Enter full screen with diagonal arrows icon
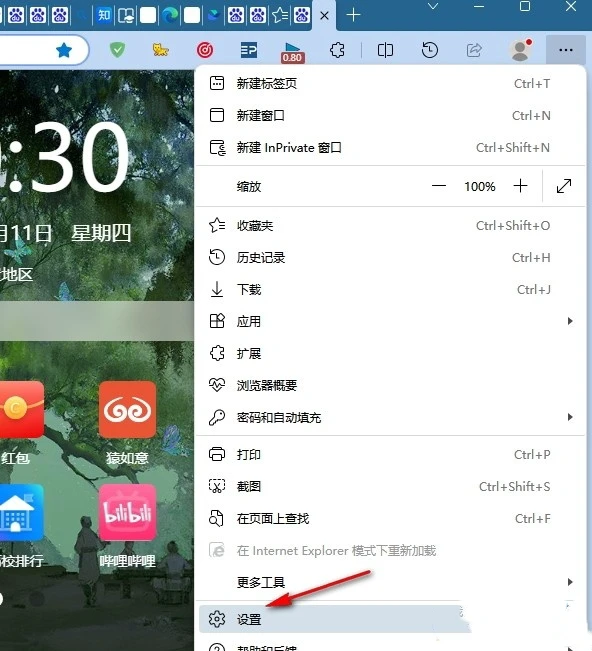592x651 pixels. (x=563, y=186)
